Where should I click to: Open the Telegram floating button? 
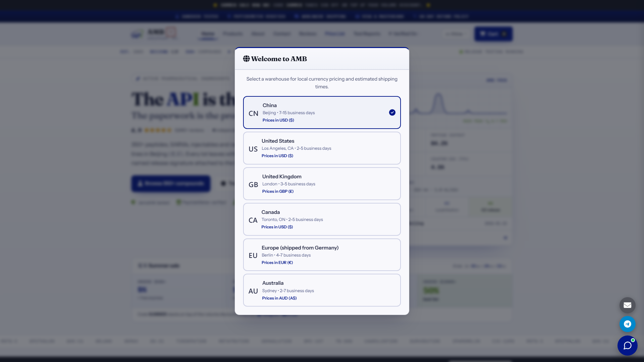click(627, 324)
